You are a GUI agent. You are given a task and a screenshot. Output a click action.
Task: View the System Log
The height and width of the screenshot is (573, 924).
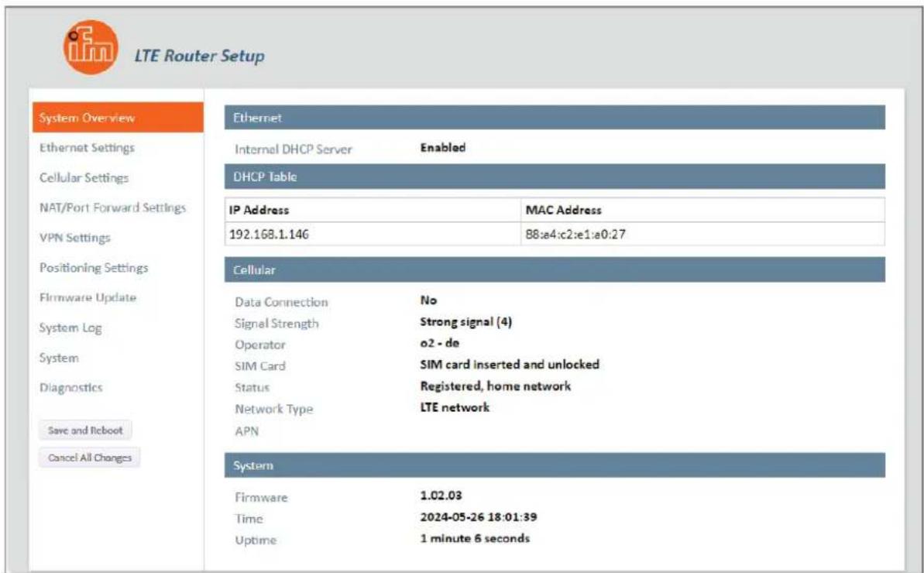pyautogui.click(x=70, y=328)
